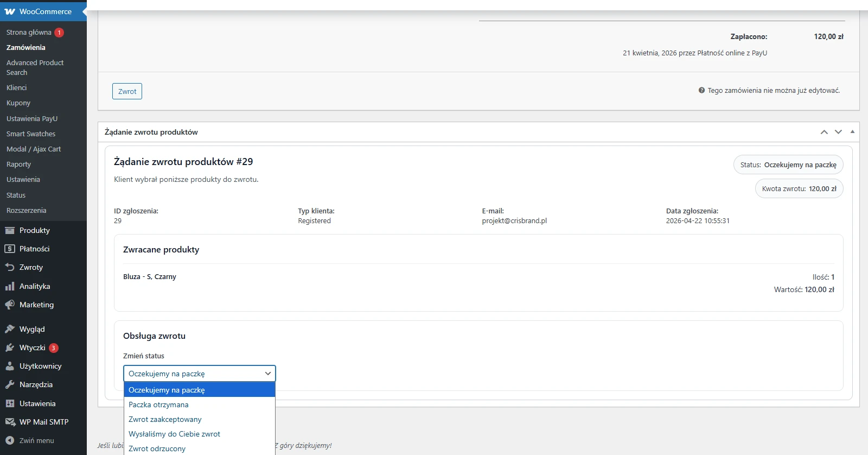Click the WooCommerce logo icon
The height and width of the screenshot is (455, 868).
[x=10, y=11]
